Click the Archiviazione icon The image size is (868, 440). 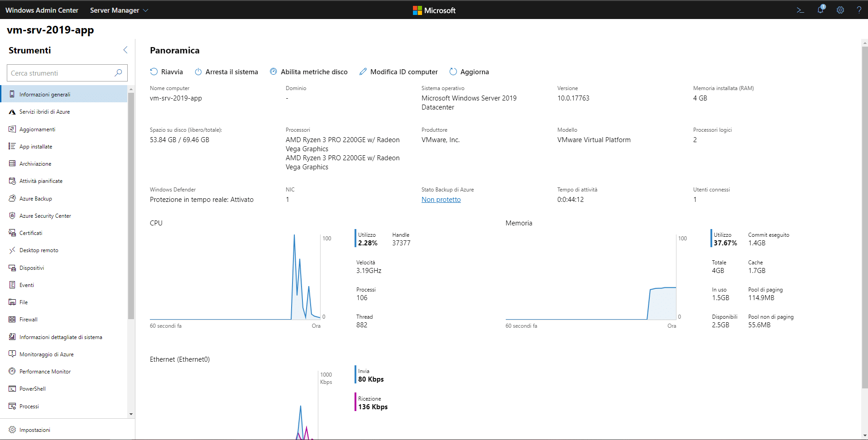(x=12, y=163)
